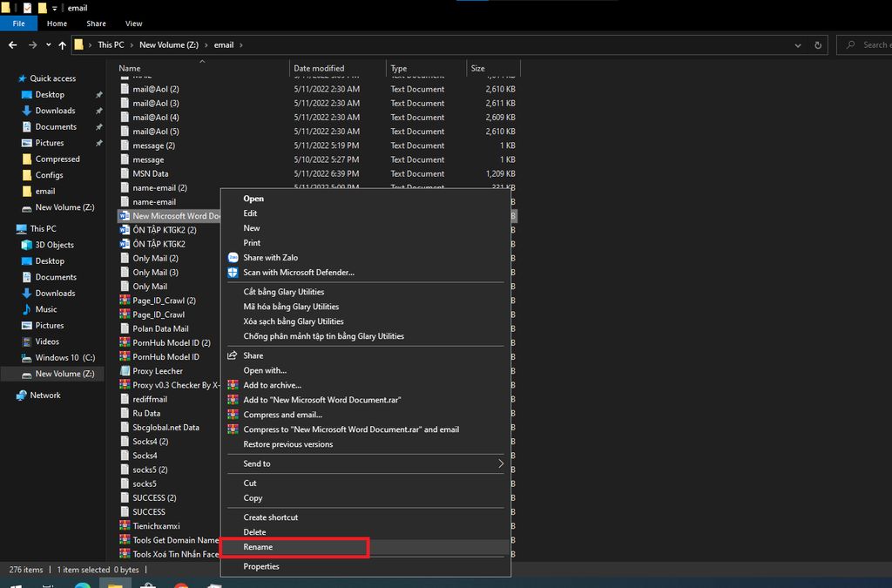Image resolution: width=892 pixels, height=588 pixels.
Task: Open the View ribbon tab
Action: tap(133, 24)
